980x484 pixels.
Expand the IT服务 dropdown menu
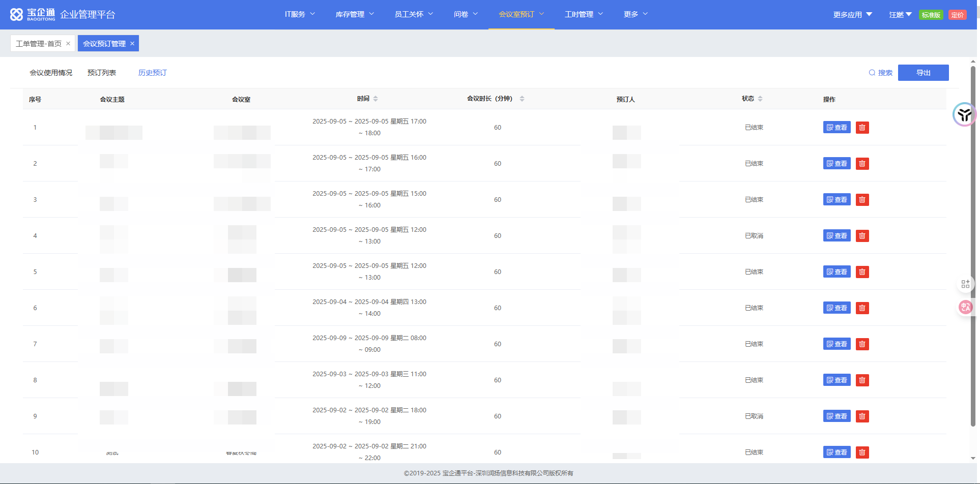point(300,14)
